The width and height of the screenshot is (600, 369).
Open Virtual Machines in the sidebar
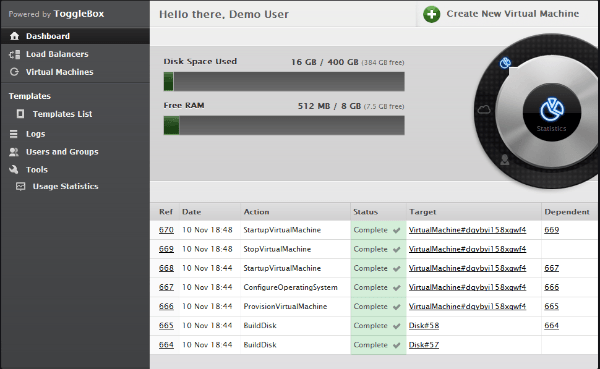[59, 72]
